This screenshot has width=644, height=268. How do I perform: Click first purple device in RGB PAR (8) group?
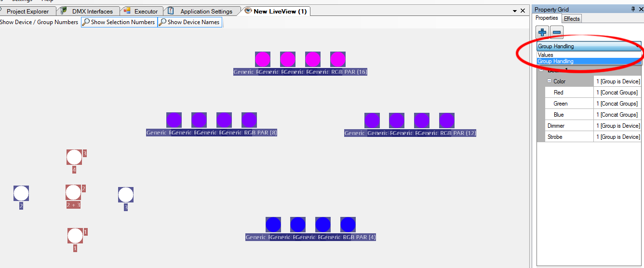[x=174, y=120]
